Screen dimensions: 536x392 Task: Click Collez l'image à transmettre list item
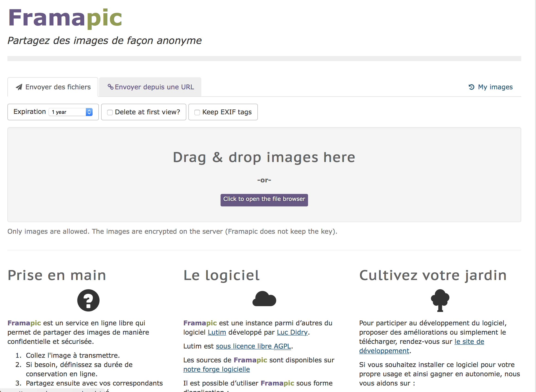pos(73,355)
